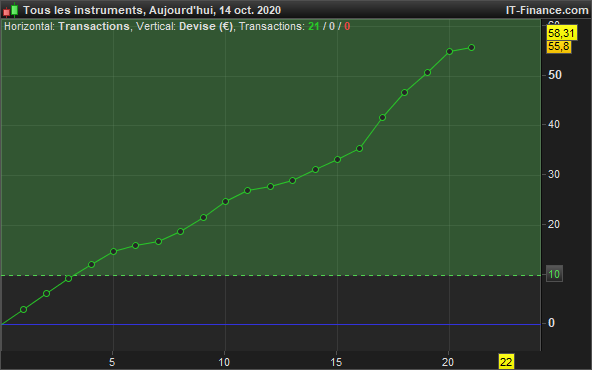Click the green 21 winning transactions count
This screenshot has height=370, width=592.
coord(314,26)
